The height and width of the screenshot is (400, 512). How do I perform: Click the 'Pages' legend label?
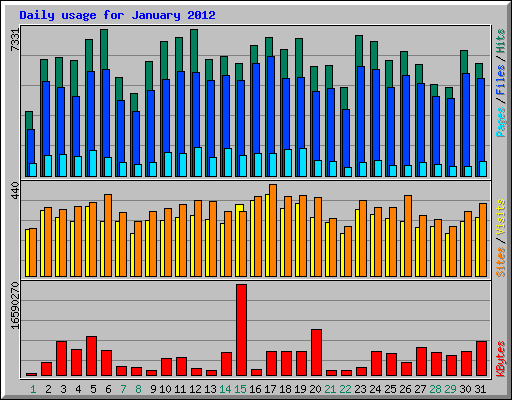coord(501,122)
